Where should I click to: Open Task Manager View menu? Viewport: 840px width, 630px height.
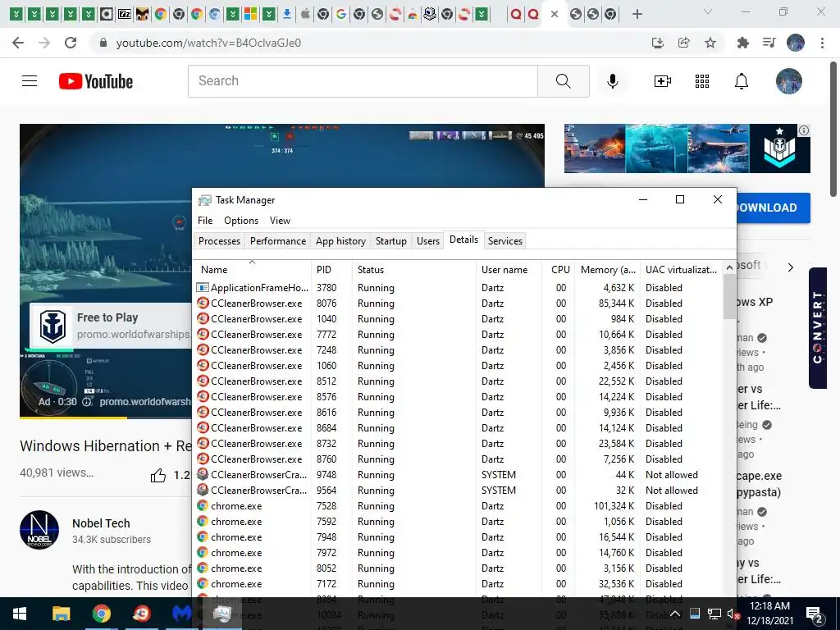tap(280, 221)
